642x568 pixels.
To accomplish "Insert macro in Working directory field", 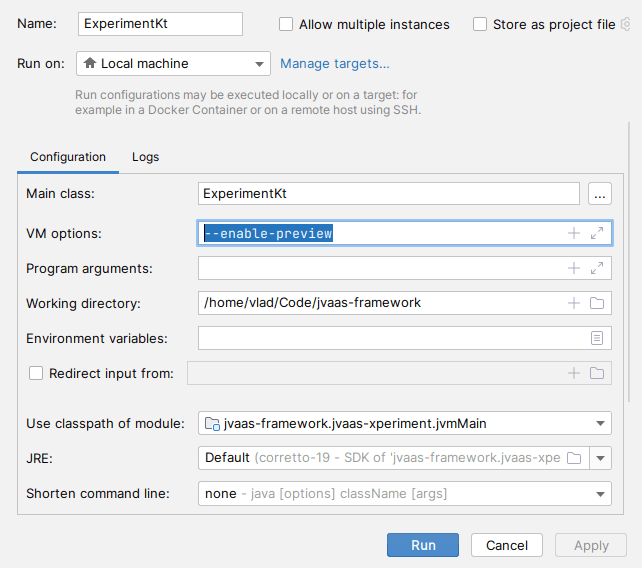I will coord(574,303).
